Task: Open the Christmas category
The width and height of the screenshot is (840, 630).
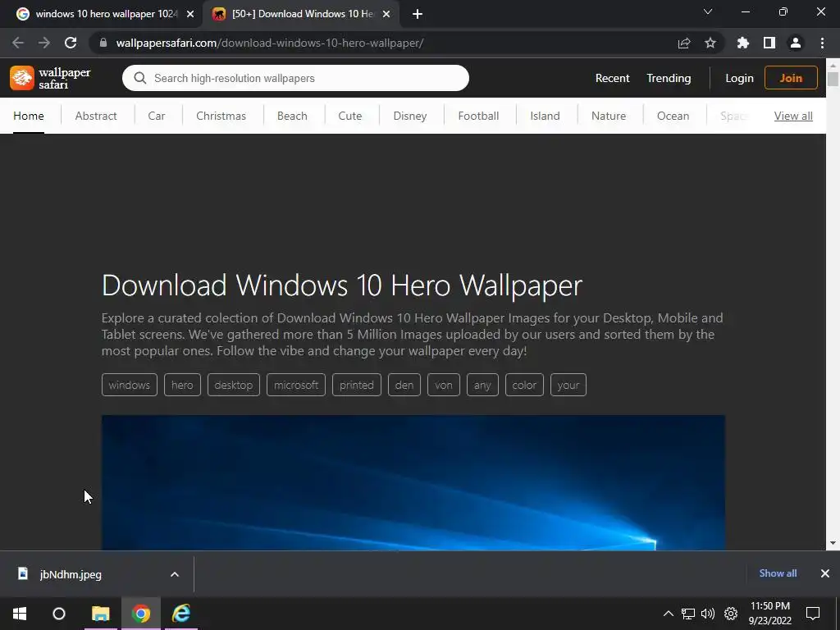Action: [x=221, y=116]
